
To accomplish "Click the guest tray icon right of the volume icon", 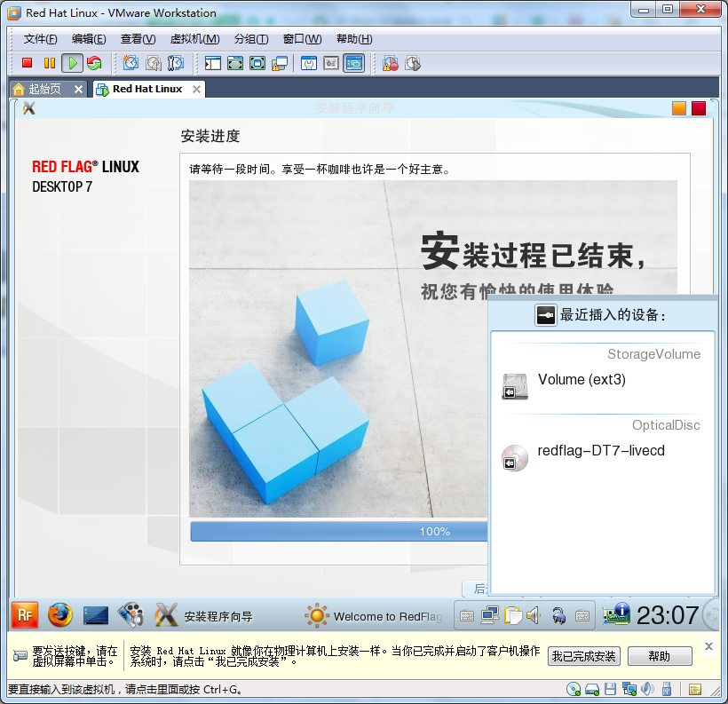I will [x=558, y=616].
